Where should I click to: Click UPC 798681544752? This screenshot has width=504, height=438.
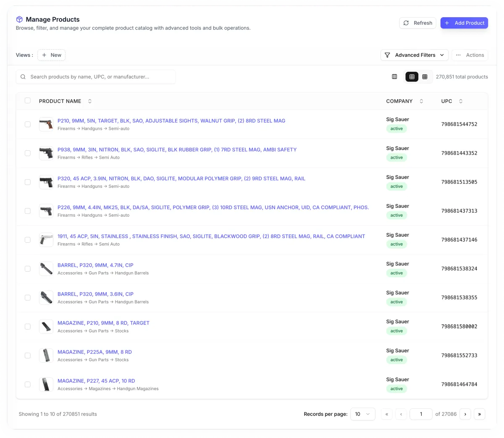[459, 124]
